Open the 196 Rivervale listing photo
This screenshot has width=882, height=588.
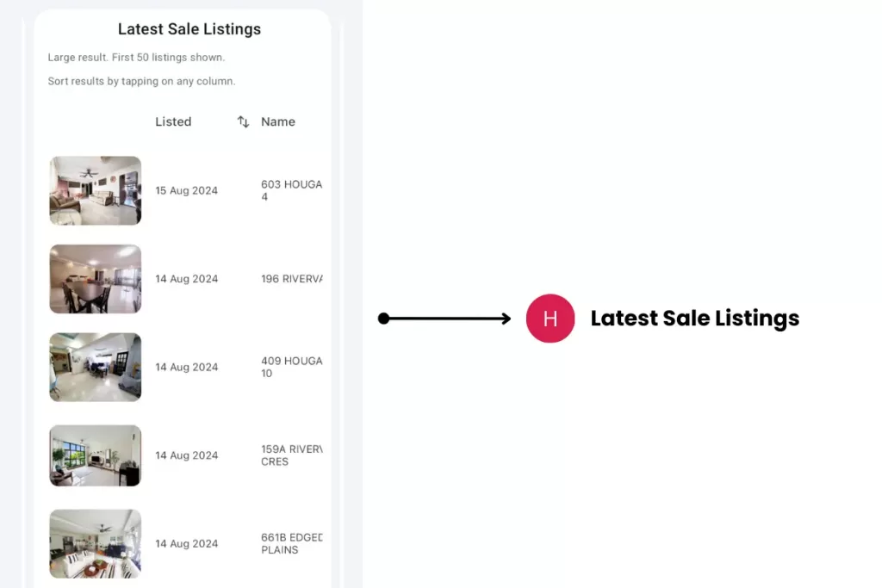click(x=96, y=279)
